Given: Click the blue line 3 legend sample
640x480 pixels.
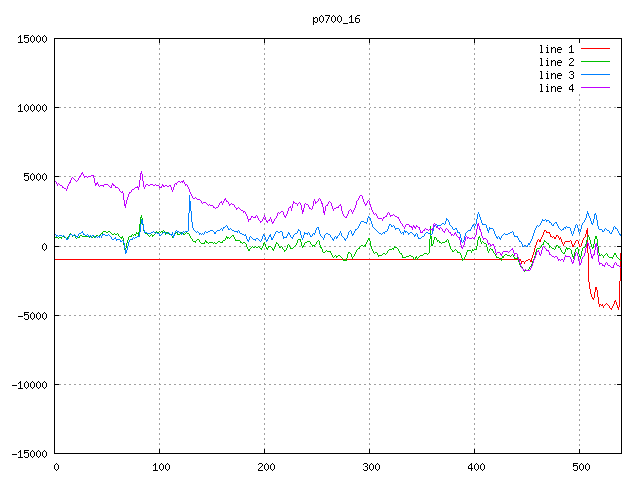Looking at the screenshot, I should tap(596, 75).
